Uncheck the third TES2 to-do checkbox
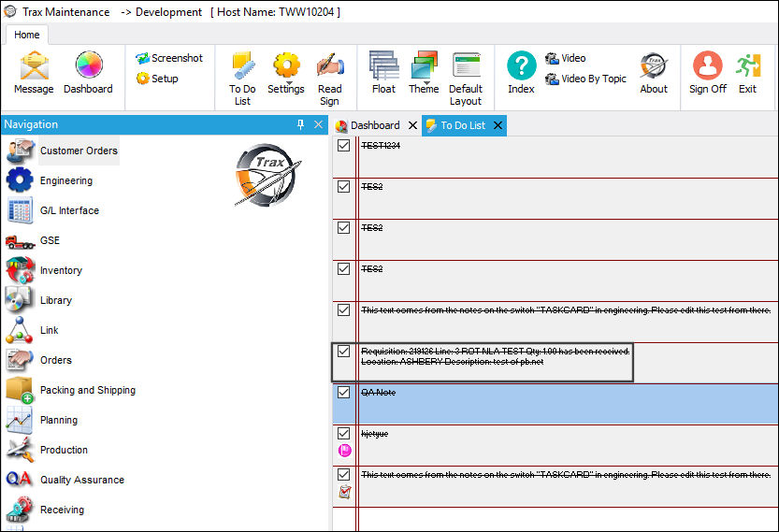The height and width of the screenshot is (532, 779). pyautogui.click(x=344, y=268)
